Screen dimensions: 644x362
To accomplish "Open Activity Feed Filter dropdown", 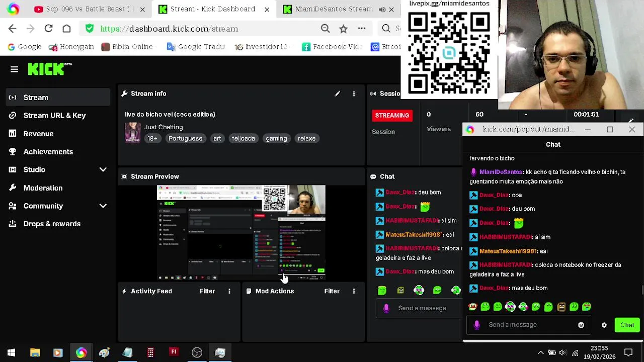I will coord(207,291).
